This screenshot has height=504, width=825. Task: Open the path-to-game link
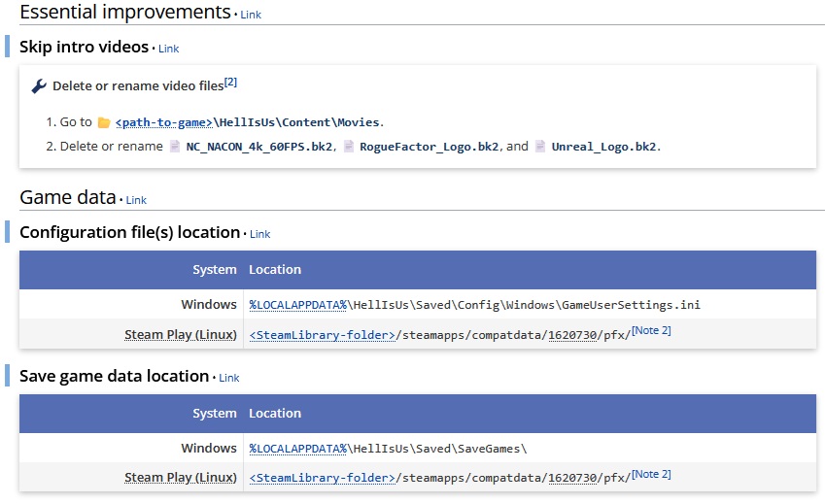pyautogui.click(x=163, y=122)
